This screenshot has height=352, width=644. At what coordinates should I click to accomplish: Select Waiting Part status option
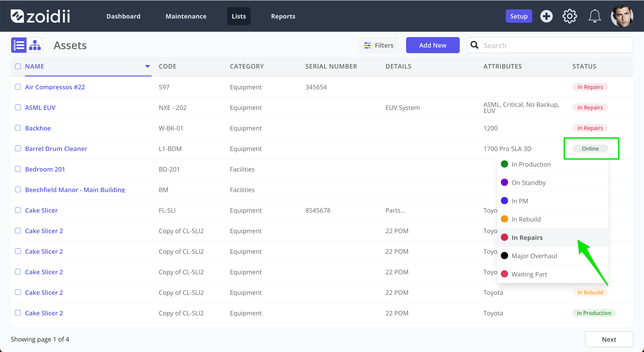[x=553, y=274]
